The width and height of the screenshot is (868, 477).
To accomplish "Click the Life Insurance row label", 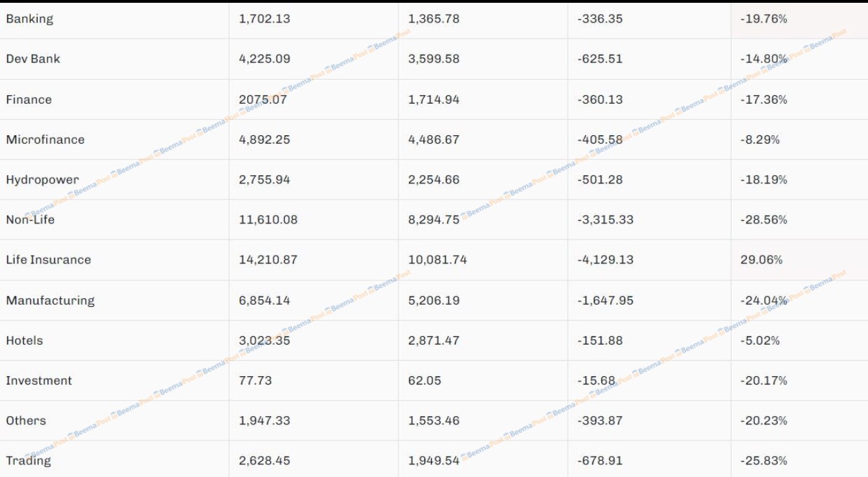I will pos(48,259).
